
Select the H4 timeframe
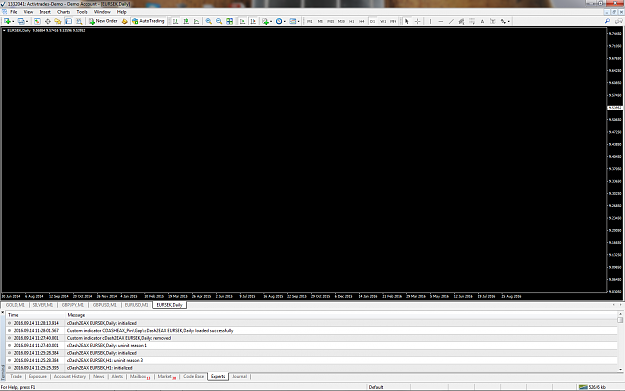tap(362, 22)
